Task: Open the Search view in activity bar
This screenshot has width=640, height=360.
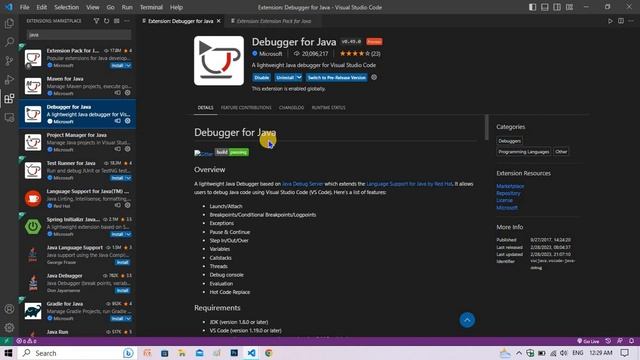Action: click(x=9, y=42)
